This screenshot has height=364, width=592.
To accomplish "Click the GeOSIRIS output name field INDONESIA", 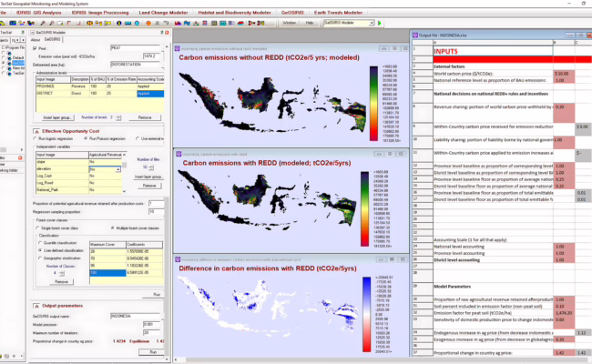I will click(137, 316).
